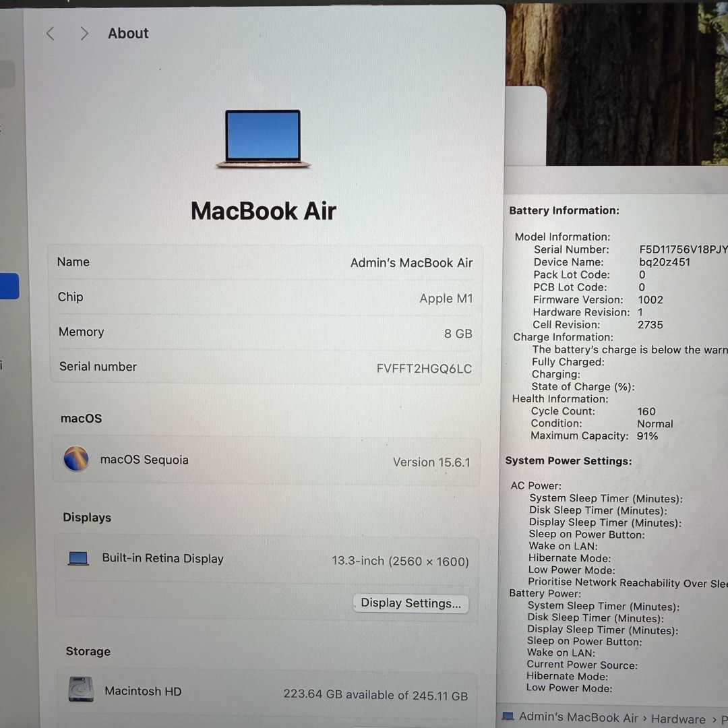
Task: Select serial number FVFFT2HGQ6LC
Action: coord(424,369)
